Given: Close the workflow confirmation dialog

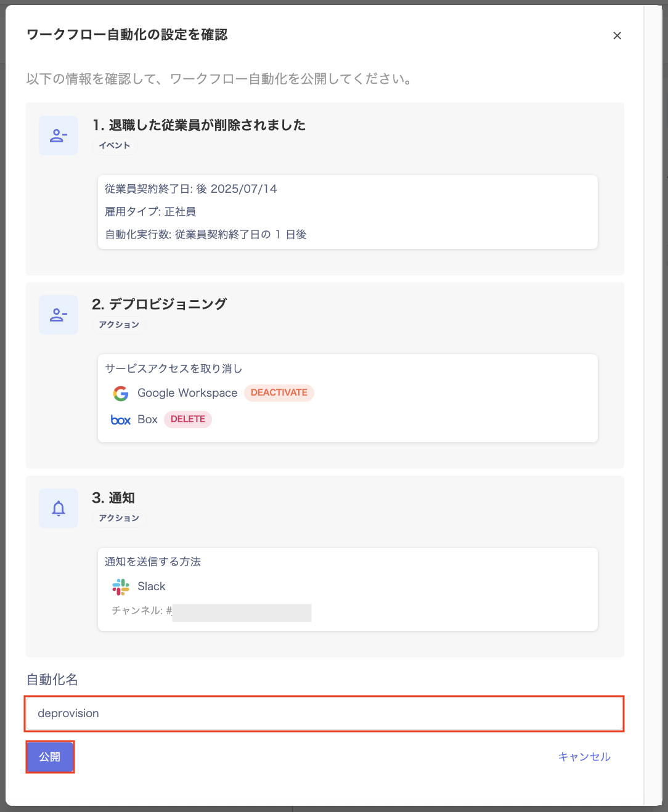Looking at the screenshot, I should click(x=617, y=36).
